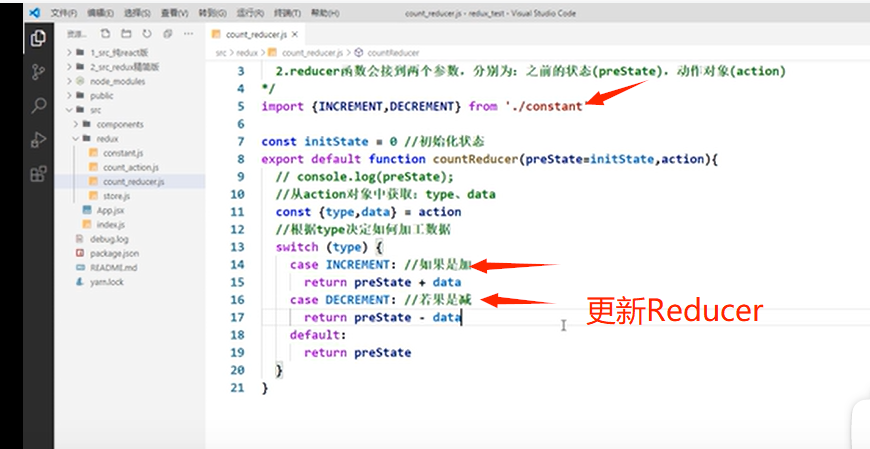This screenshot has width=870, height=449.
Task: Open the 转到(G) menu
Action: (x=212, y=13)
